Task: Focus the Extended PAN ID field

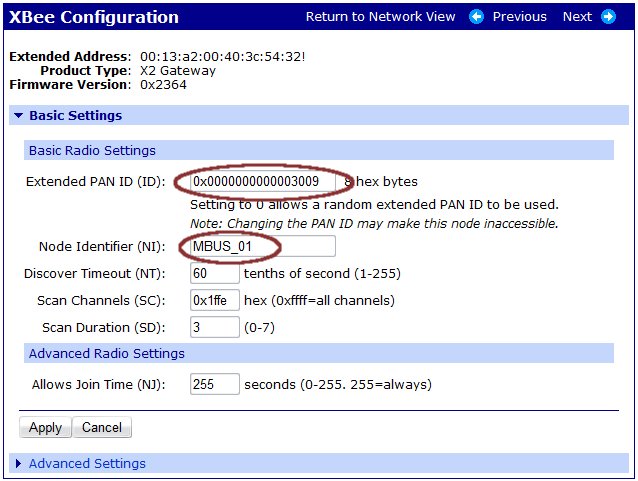Action: pyautogui.click(x=262, y=181)
